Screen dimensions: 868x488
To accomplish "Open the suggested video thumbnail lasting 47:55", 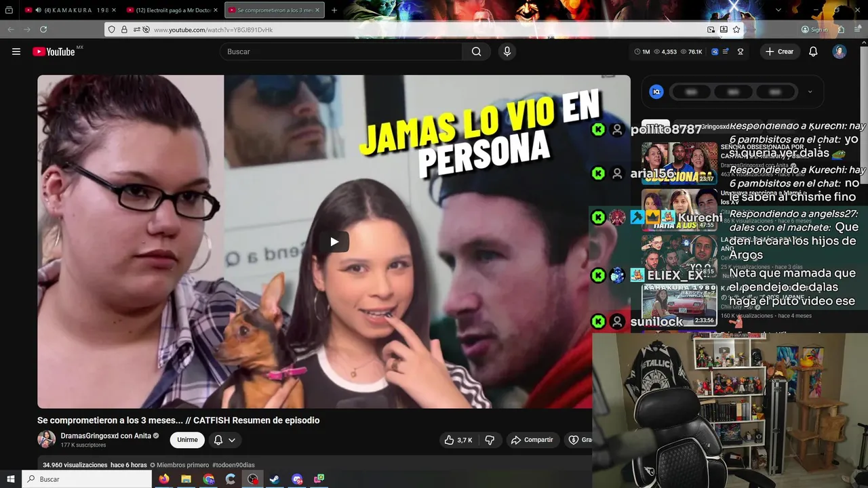I will pos(679,210).
